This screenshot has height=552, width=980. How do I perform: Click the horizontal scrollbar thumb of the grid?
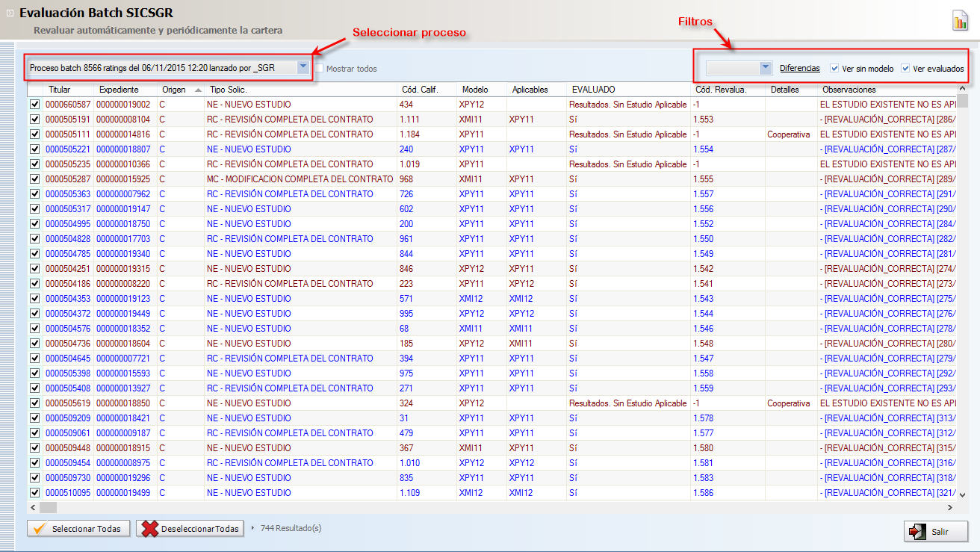tap(48, 507)
